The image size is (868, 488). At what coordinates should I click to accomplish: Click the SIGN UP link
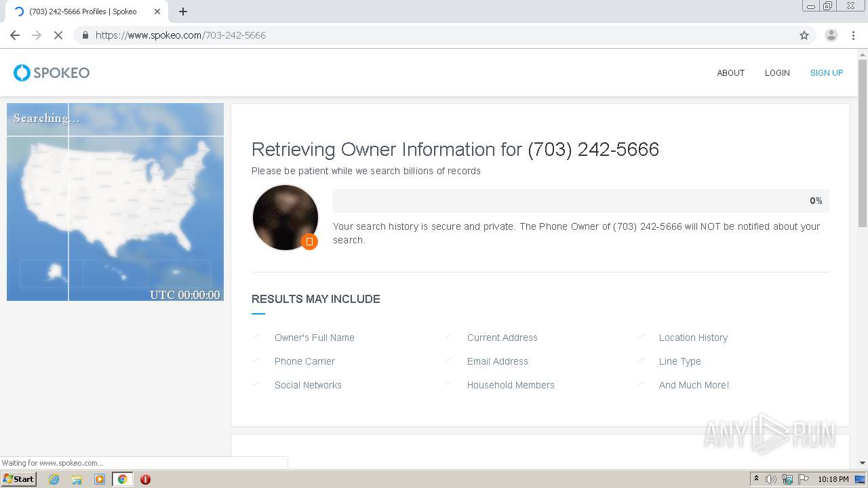click(827, 73)
